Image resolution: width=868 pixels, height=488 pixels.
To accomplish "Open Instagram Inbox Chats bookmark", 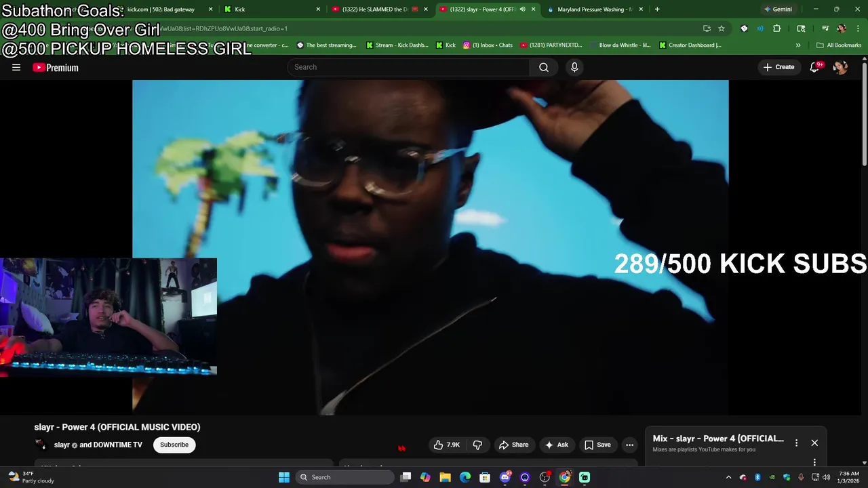I will pyautogui.click(x=488, y=45).
